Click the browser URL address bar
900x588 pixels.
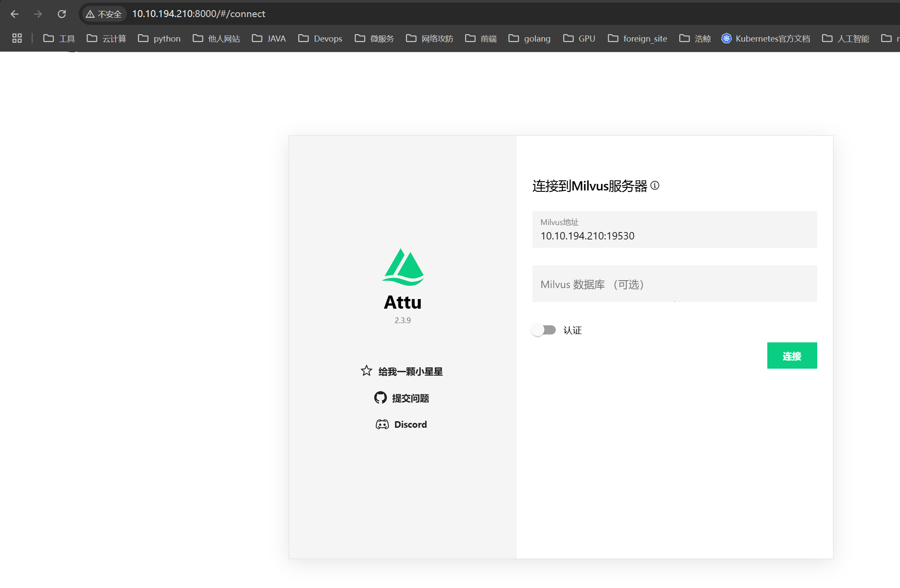coord(394,14)
